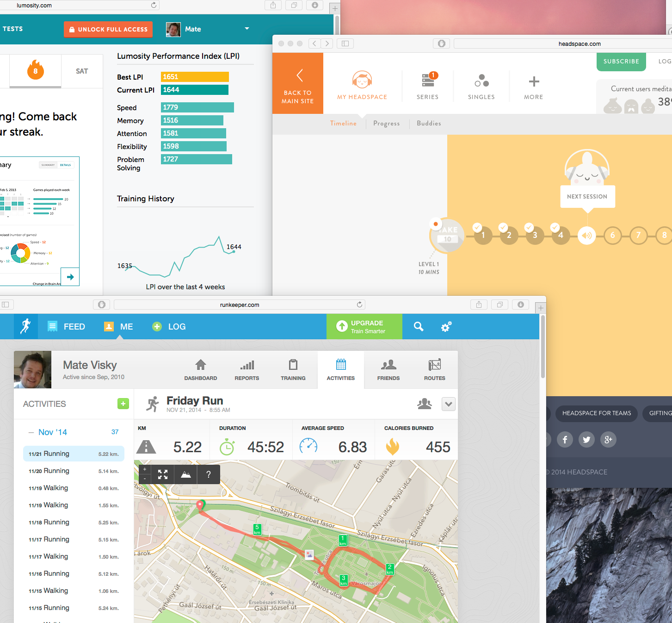Screen dimensions: 672x623
Task: Open the RunKeeper search magnifier
Action: [x=419, y=327]
